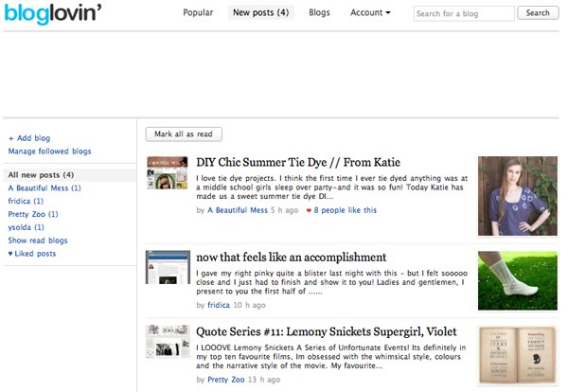This screenshot has height=392, width=568.
Task: Go to the Blogs tab
Action: (319, 12)
